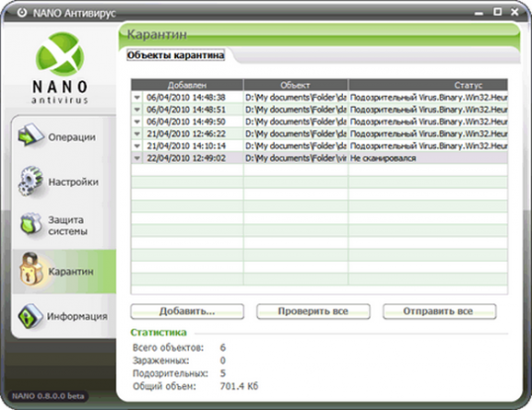
Task: Open Настройки via the gears icon
Action: point(31,181)
